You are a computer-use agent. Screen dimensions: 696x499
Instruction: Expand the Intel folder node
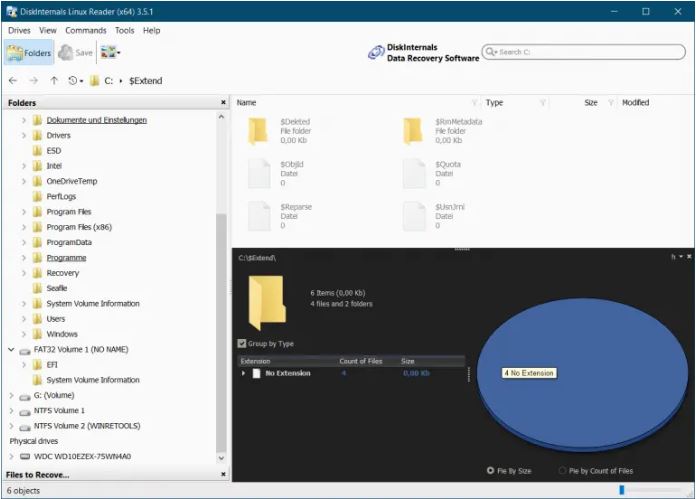(x=24, y=166)
